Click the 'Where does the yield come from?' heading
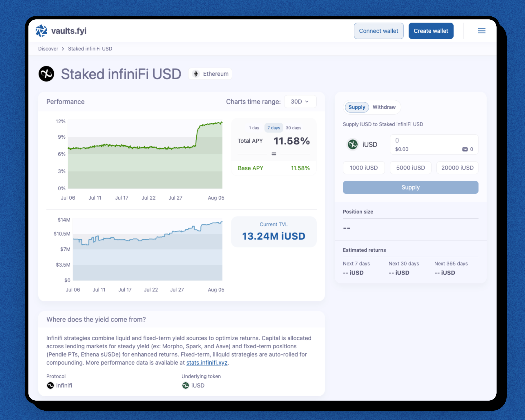This screenshot has height=420, width=525. (x=96, y=319)
